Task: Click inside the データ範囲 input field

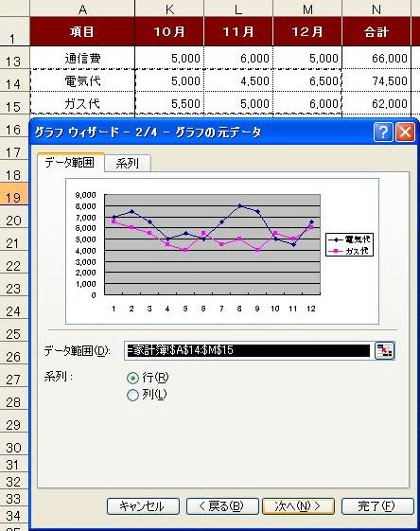Action: tap(248, 350)
